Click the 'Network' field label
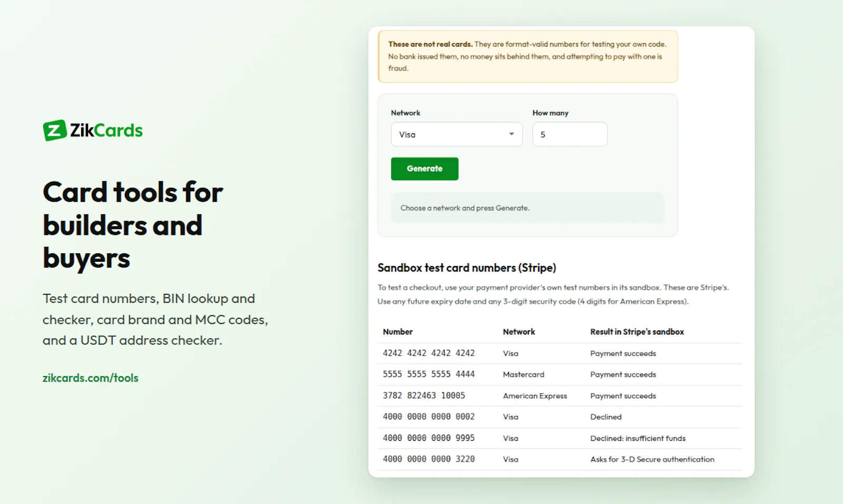The width and height of the screenshot is (843, 504). pos(406,113)
